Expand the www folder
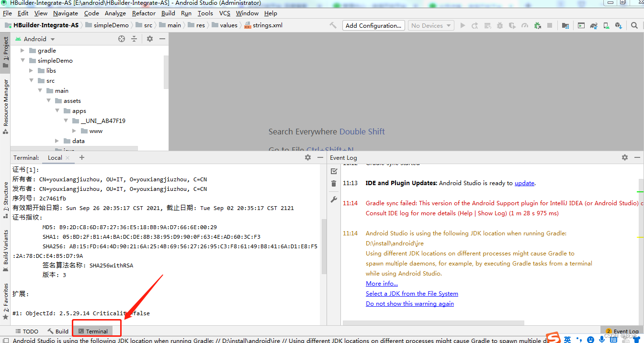Viewport: 644px width, 343px height. (x=74, y=131)
